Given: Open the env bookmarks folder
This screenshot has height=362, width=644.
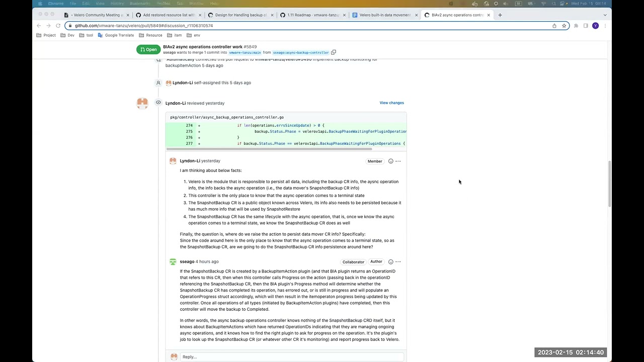Looking at the screenshot, I should pos(193,35).
